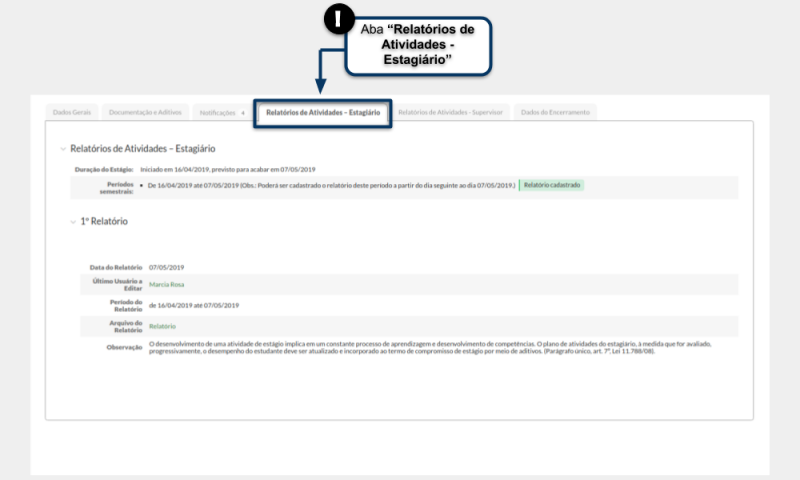This screenshot has height=480, width=800.
Task: Switch to Documentação e Aditivos tab
Action: (x=145, y=112)
